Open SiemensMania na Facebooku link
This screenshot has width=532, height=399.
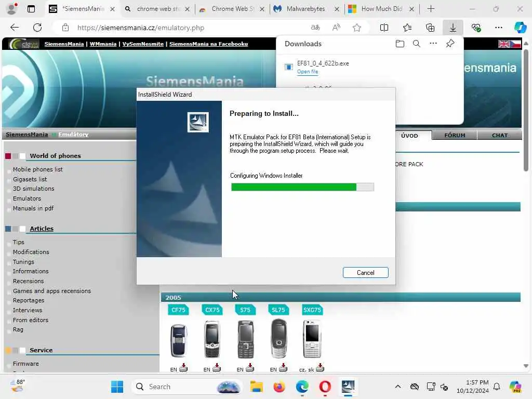(x=209, y=44)
